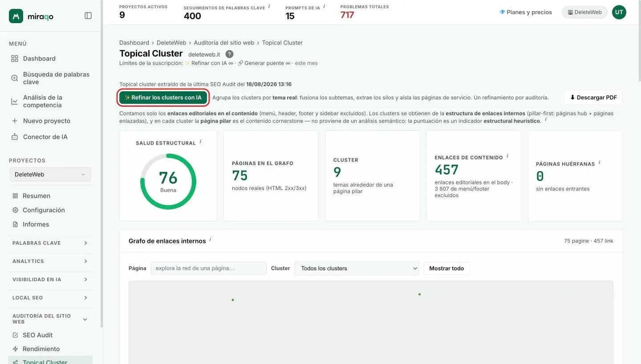Image resolution: width=641 pixels, height=364 pixels.
Task: Open the Planes y precios link
Action: (526, 12)
